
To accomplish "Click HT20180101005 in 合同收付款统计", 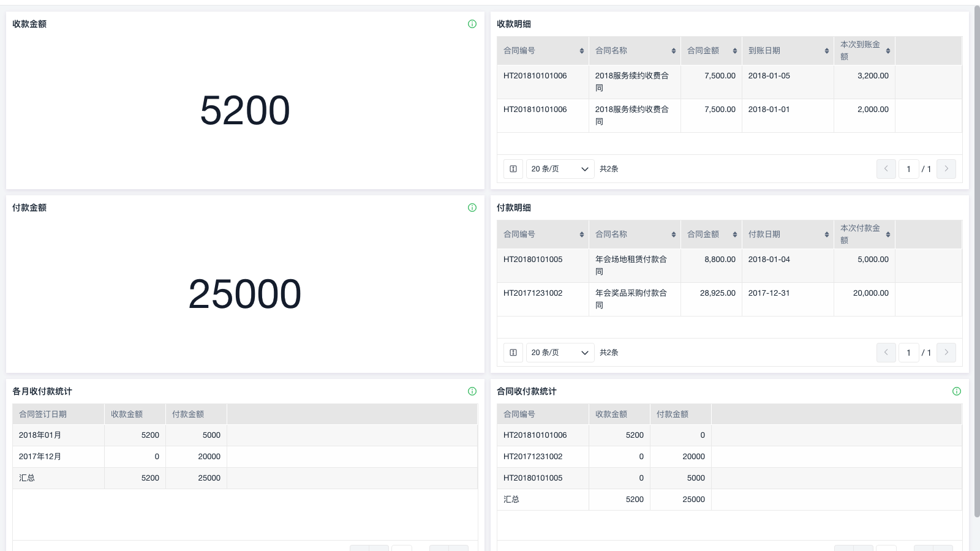I will click(533, 478).
